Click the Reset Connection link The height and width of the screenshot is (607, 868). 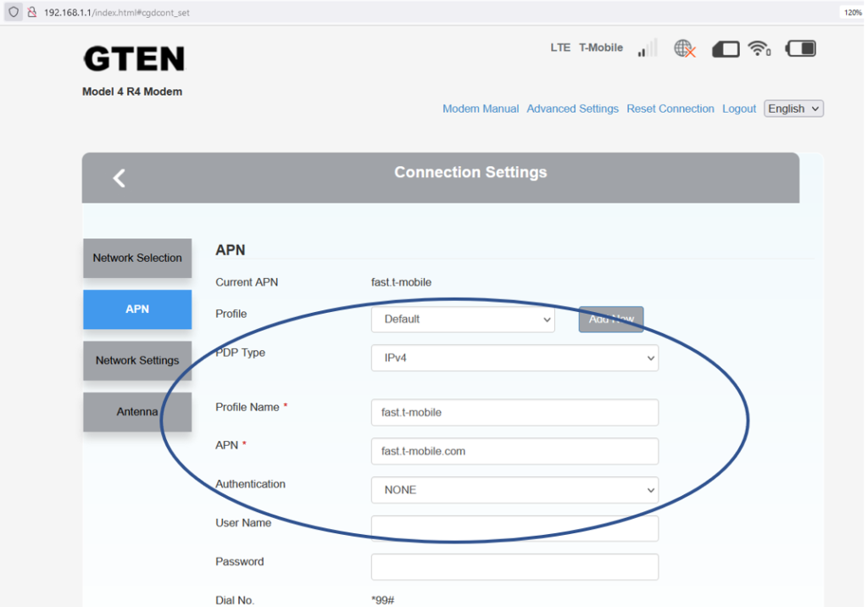point(670,109)
